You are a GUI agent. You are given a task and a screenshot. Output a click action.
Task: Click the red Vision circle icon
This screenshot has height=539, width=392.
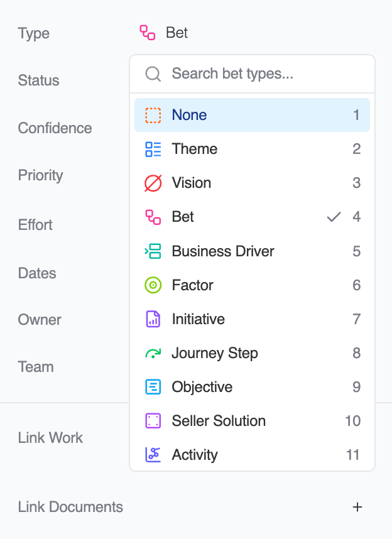tap(153, 183)
